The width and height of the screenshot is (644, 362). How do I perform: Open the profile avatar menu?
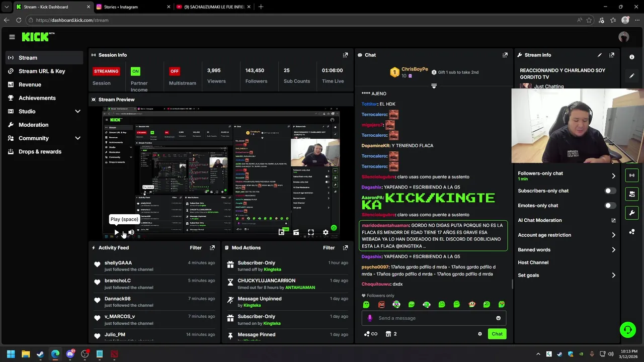tap(624, 37)
